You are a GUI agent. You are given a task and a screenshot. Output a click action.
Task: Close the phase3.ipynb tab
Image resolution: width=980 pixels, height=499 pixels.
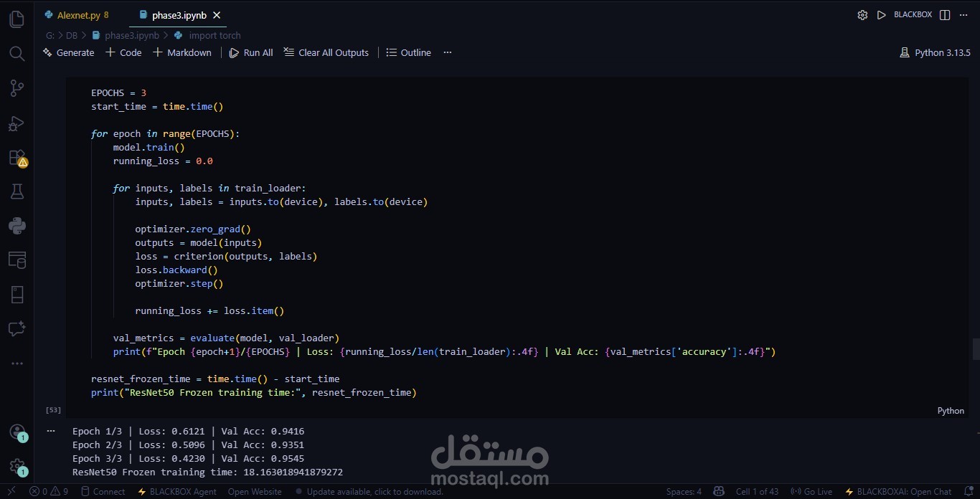(x=217, y=15)
